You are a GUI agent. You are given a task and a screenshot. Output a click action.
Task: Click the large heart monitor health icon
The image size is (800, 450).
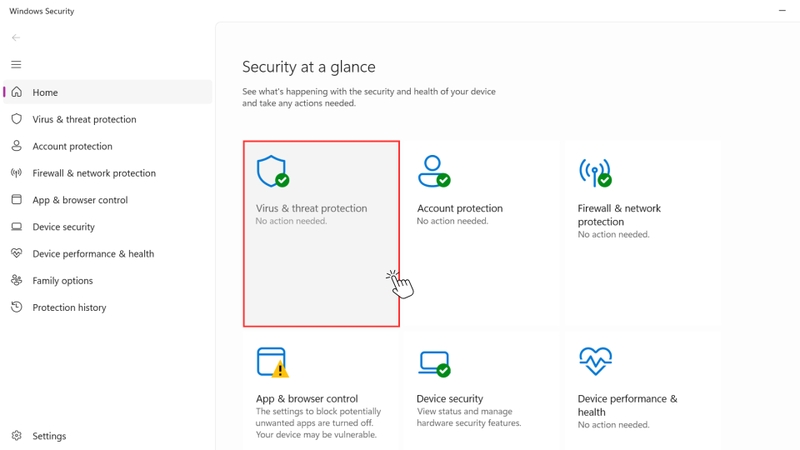coord(595,361)
